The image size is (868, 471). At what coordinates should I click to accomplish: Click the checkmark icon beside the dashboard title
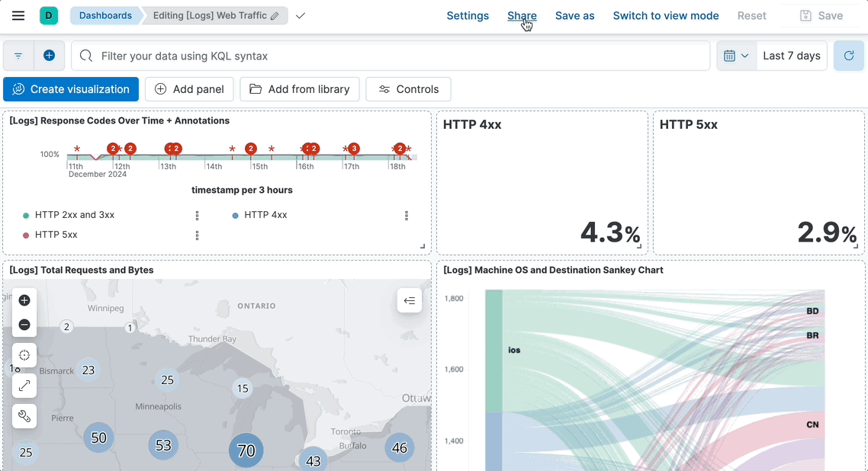pos(300,15)
